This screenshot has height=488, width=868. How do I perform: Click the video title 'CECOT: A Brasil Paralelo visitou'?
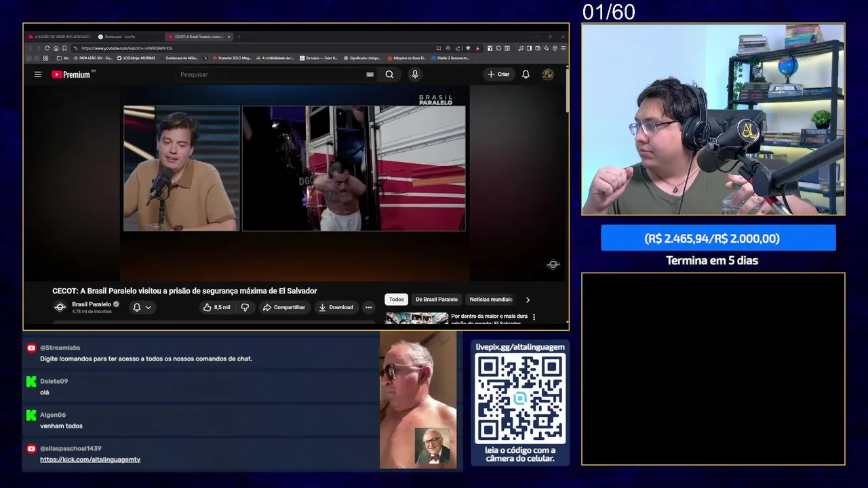tap(184, 291)
